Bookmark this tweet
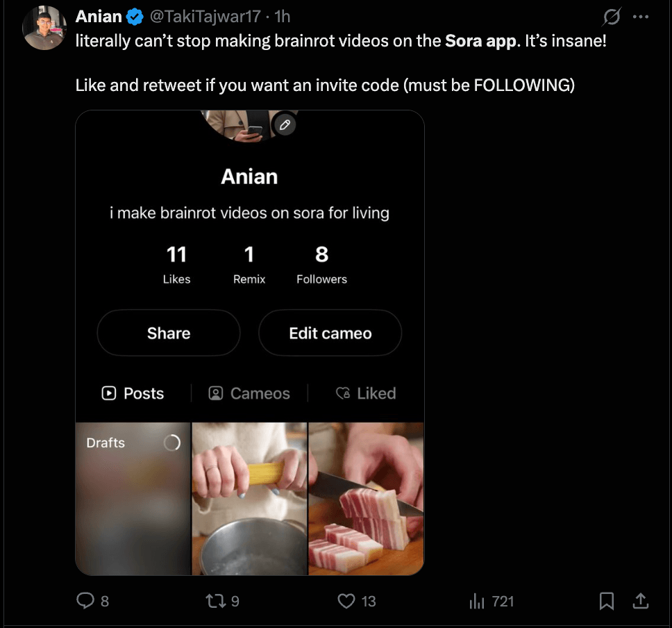672x628 pixels. [x=606, y=601]
